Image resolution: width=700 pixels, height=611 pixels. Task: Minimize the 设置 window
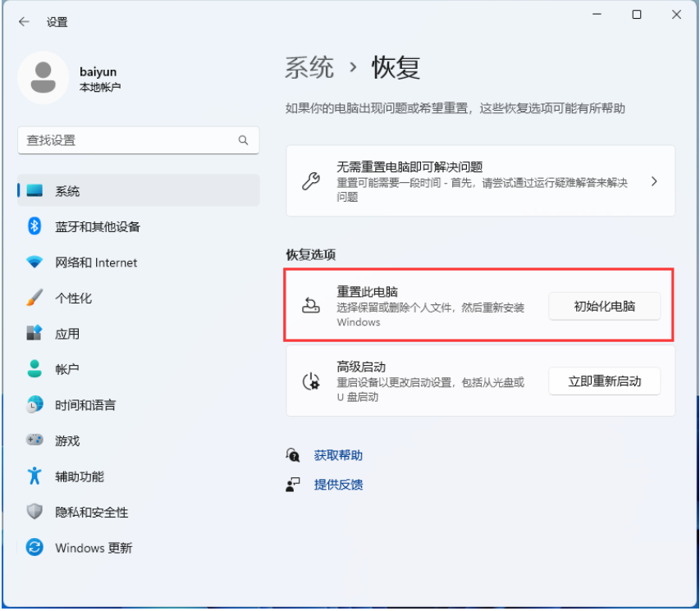(597, 14)
